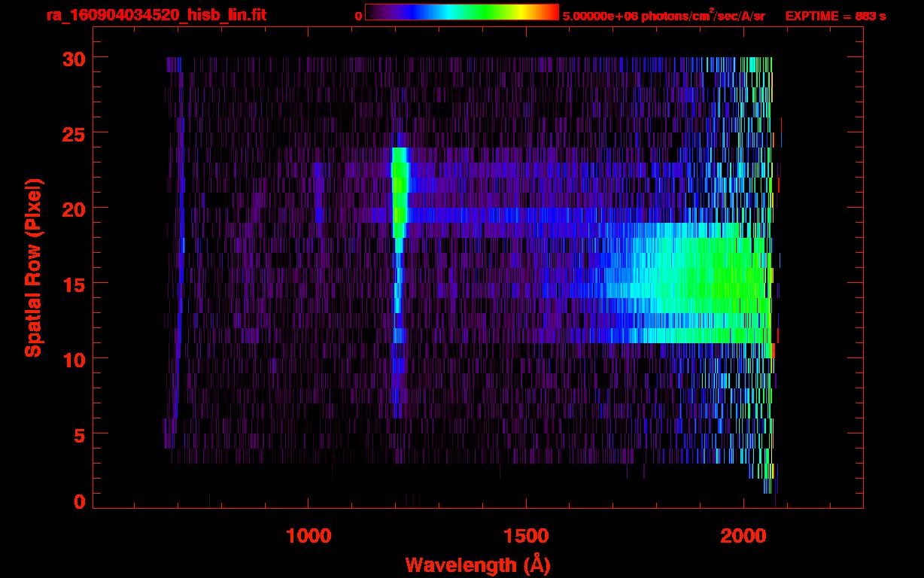924x578 pixels.
Task: Click the x-axis tick label 1500
Action: 526,537
